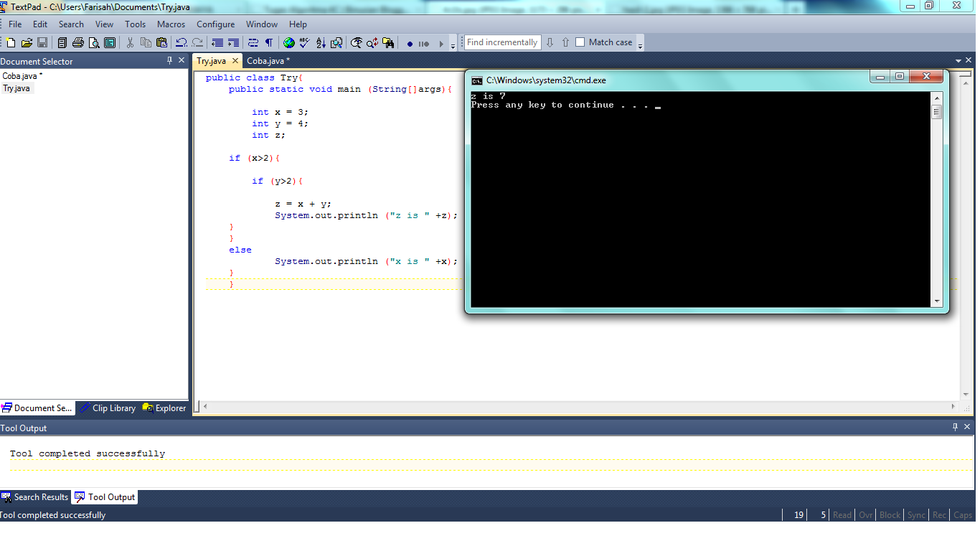Switch to the Explorer panel tab

(164, 408)
